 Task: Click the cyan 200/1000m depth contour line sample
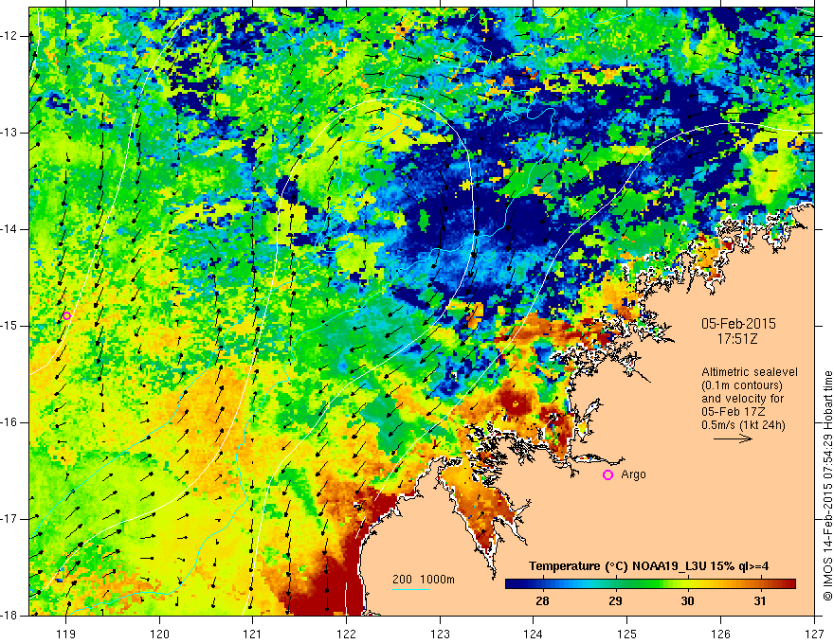pyautogui.click(x=411, y=589)
